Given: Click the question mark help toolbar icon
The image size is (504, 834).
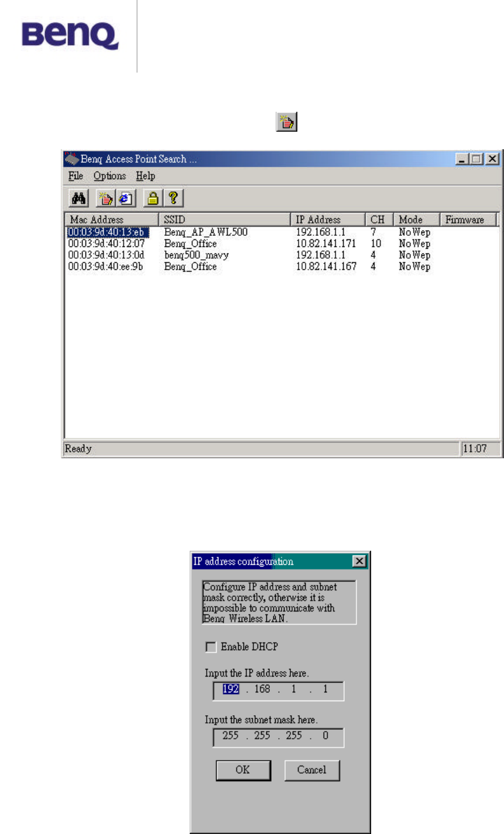Looking at the screenshot, I should point(173,198).
